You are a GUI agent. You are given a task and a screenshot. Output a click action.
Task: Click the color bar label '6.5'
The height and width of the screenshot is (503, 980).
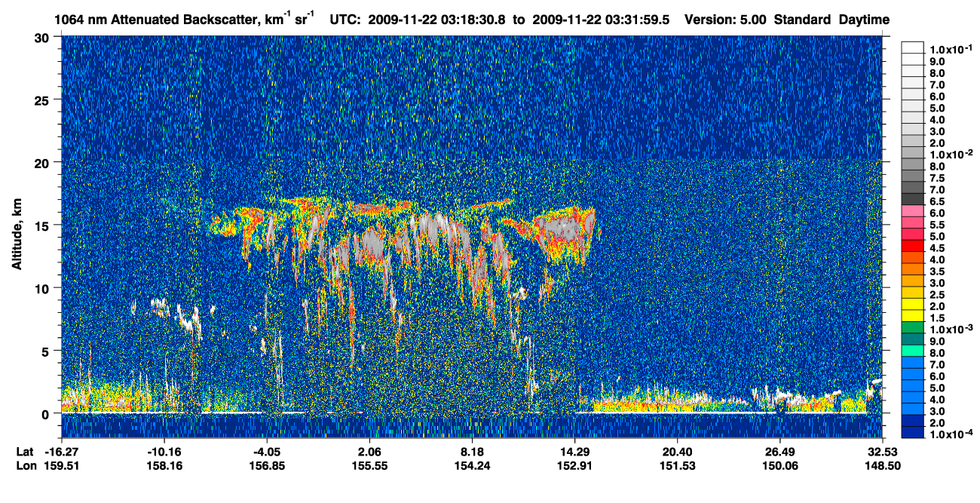pos(937,201)
